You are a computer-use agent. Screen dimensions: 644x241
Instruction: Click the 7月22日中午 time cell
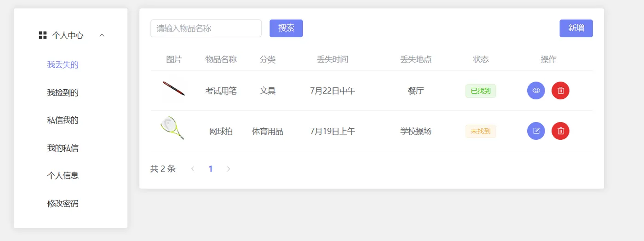pos(333,91)
